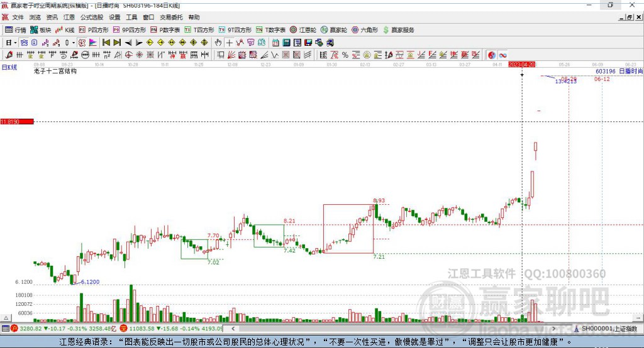Click the 7.21 low price label
The image size is (644, 348).
coord(379,256)
